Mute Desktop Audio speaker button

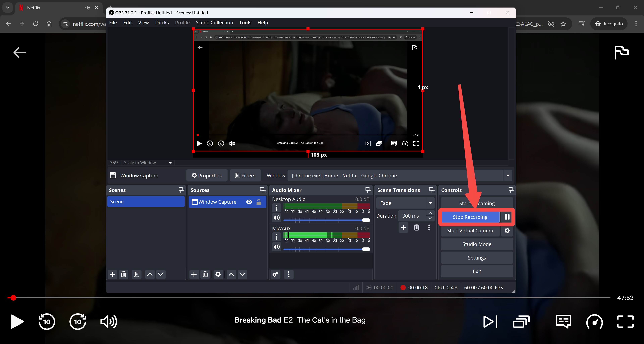click(x=276, y=218)
